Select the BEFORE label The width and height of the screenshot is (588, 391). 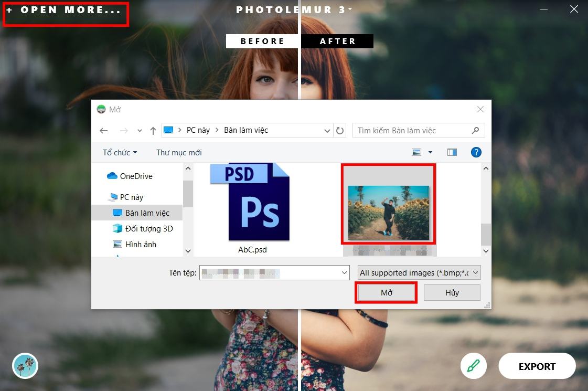tap(262, 41)
